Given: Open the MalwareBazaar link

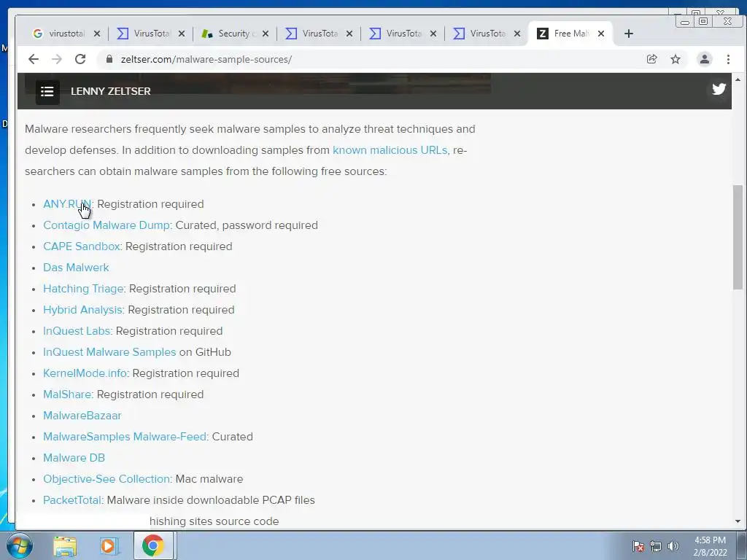Looking at the screenshot, I should (82, 416).
